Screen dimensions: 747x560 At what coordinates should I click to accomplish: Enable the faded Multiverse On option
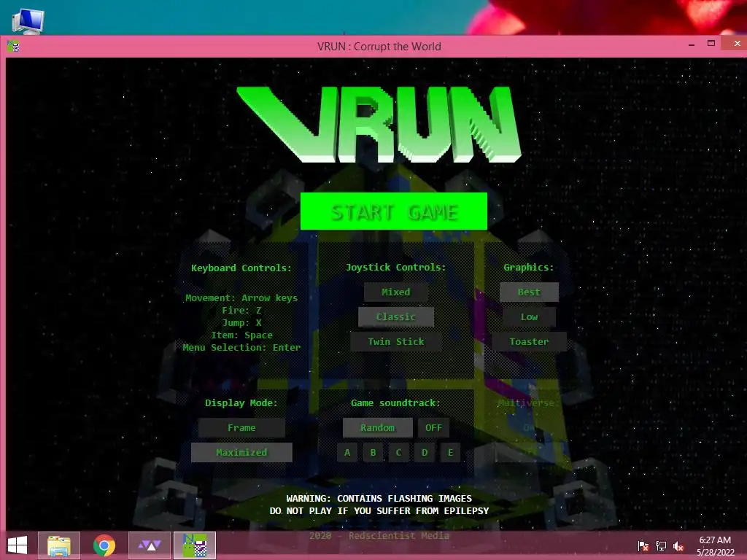pyautogui.click(x=529, y=427)
